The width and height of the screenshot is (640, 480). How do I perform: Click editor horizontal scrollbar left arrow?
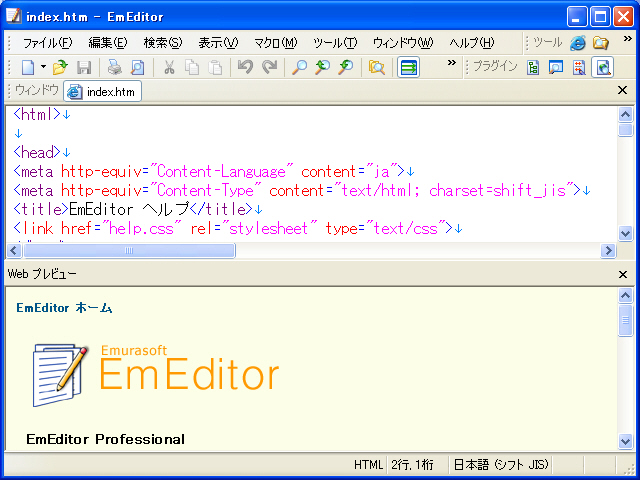click(x=13, y=250)
